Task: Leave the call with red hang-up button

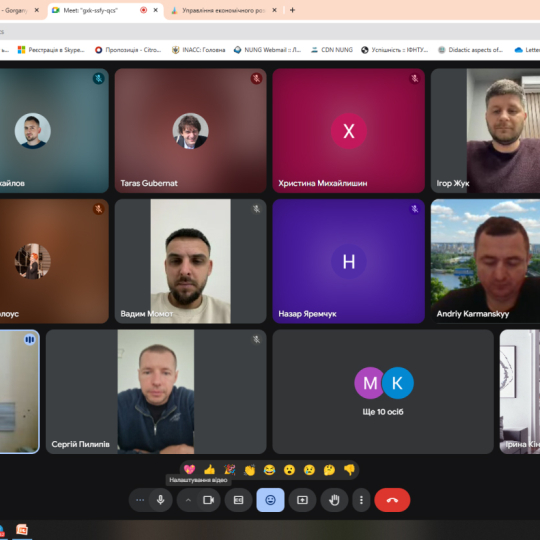Action: click(392, 500)
